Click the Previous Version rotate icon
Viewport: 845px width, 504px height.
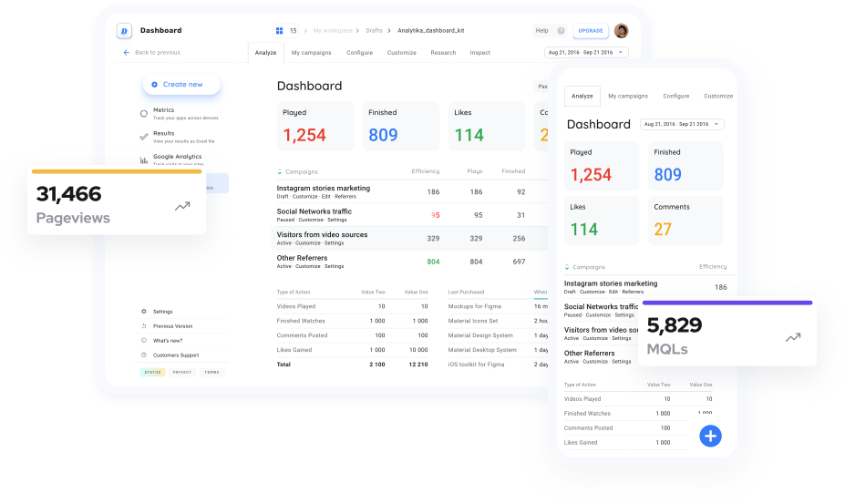point(144,326)
